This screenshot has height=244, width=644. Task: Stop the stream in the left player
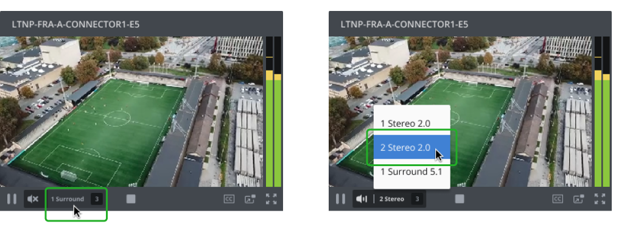[131, 199]
